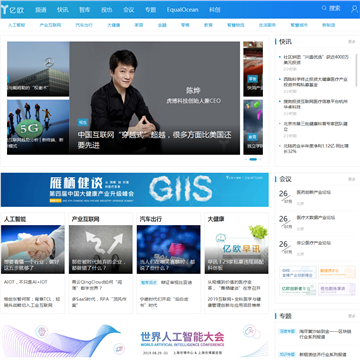Open the 科创 item in top navigation
360x360 pixels.
tap(215, 10)
